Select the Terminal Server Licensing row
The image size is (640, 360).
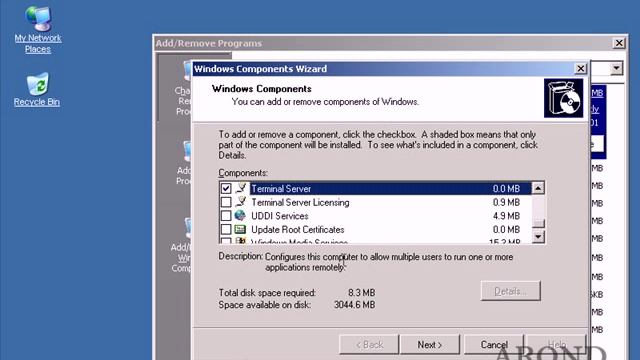pyautogui.click(x=375, y=202)
